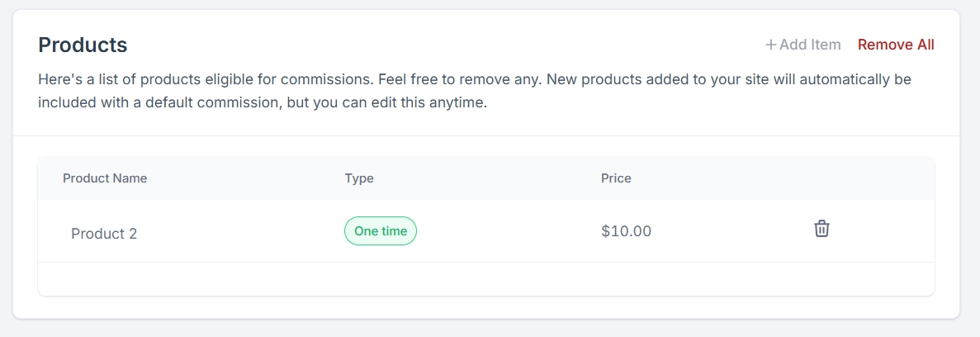Select the Type column header

359,178
